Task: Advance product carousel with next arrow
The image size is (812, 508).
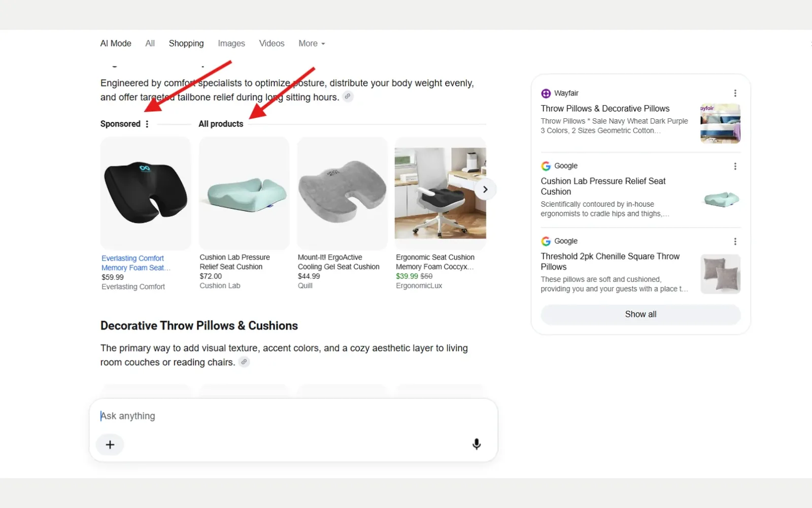Action: 485,189
